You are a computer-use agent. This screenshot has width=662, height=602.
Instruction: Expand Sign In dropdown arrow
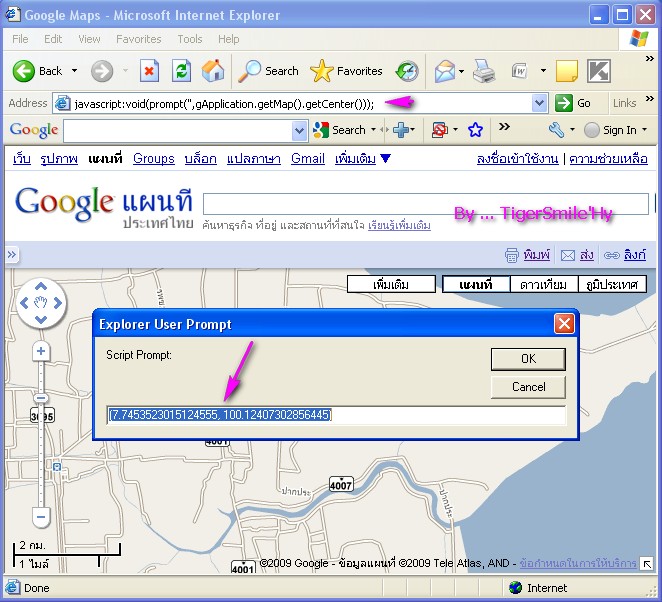644,130
